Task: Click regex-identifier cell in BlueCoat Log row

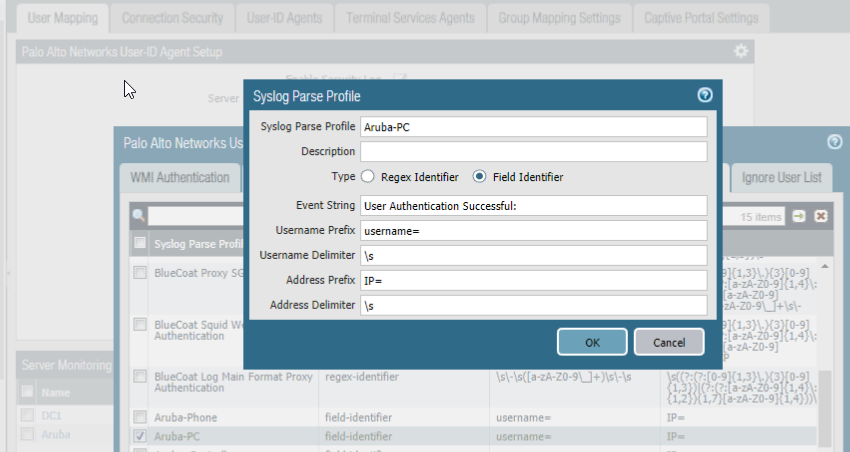Action: 362,377
